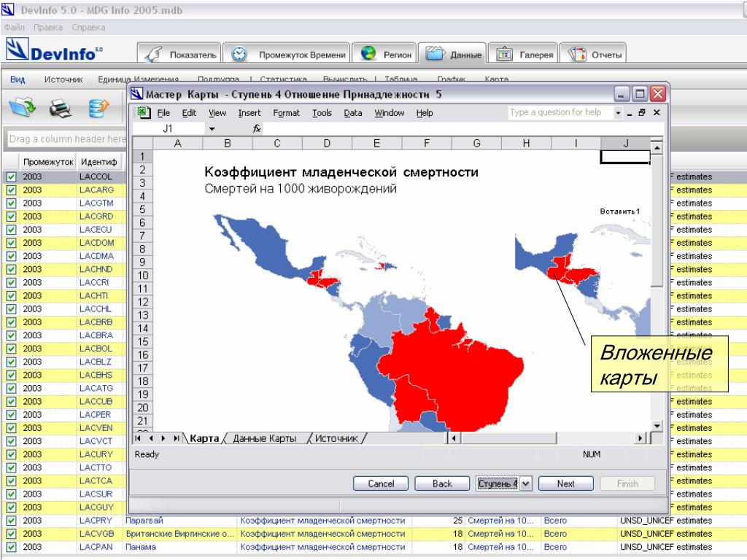Select column A header in spreadsheet

[x=178, y=144]
